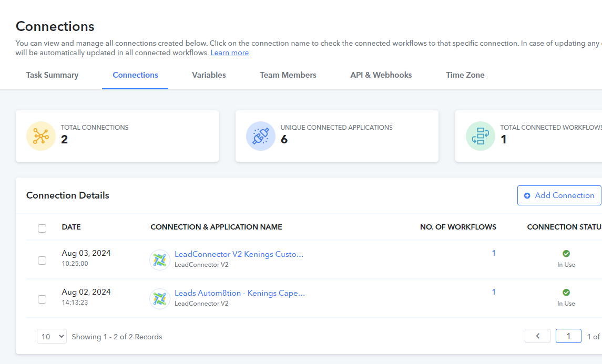602x364 pixels.
Task: Toggle the select-all checkbox in table header
Action: click(x=42, y=228)
